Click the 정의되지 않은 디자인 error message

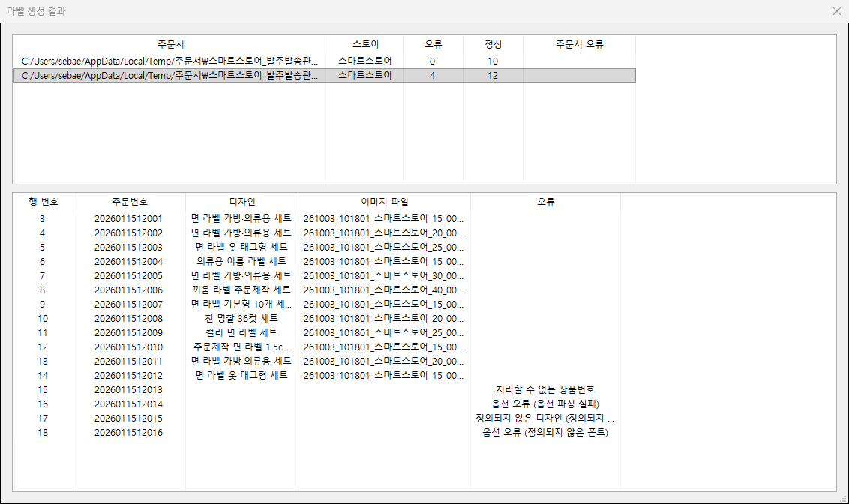(x=545, y=418)
